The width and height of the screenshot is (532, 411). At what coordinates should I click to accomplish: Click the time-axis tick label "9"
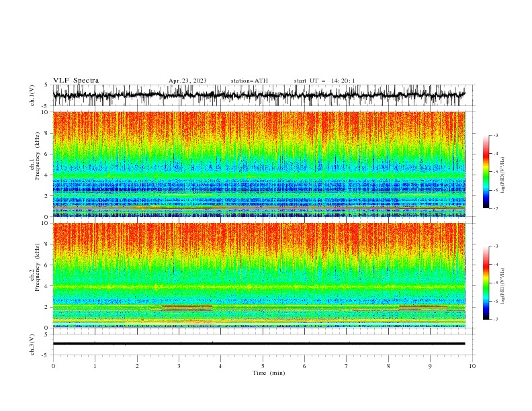430,366
